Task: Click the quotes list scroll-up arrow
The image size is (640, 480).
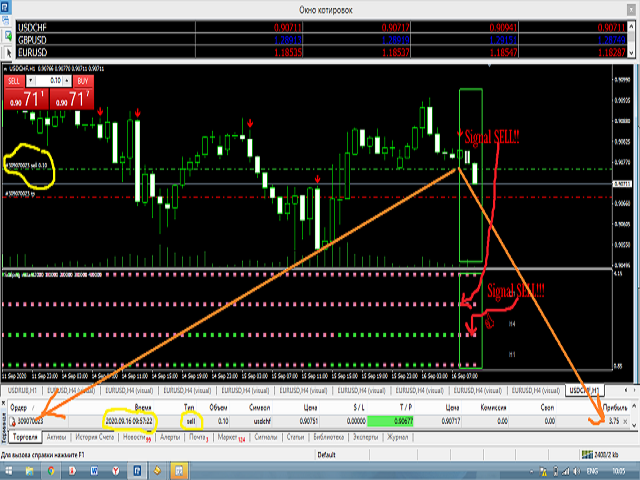Action: [631, 27]
